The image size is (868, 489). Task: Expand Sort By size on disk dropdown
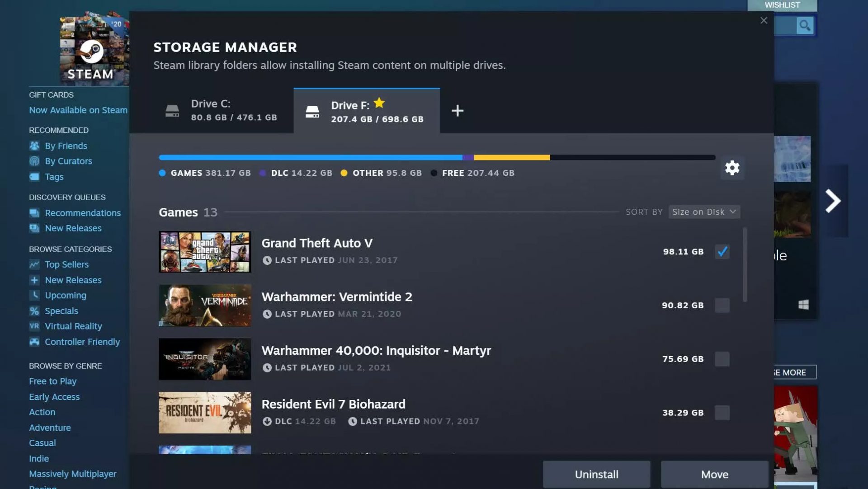[703, 212]
